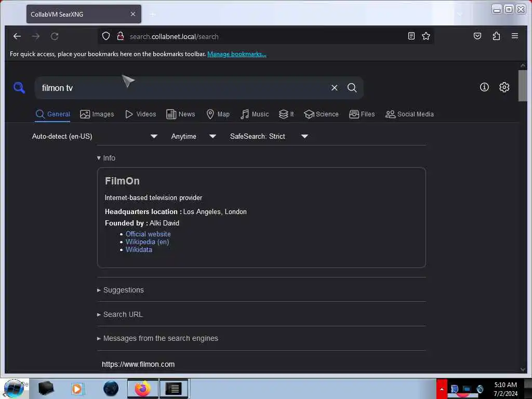Click the Windows Start orb
Viewport: 532px width, 399px height.
pyautogui.click(x=14, y=389)
